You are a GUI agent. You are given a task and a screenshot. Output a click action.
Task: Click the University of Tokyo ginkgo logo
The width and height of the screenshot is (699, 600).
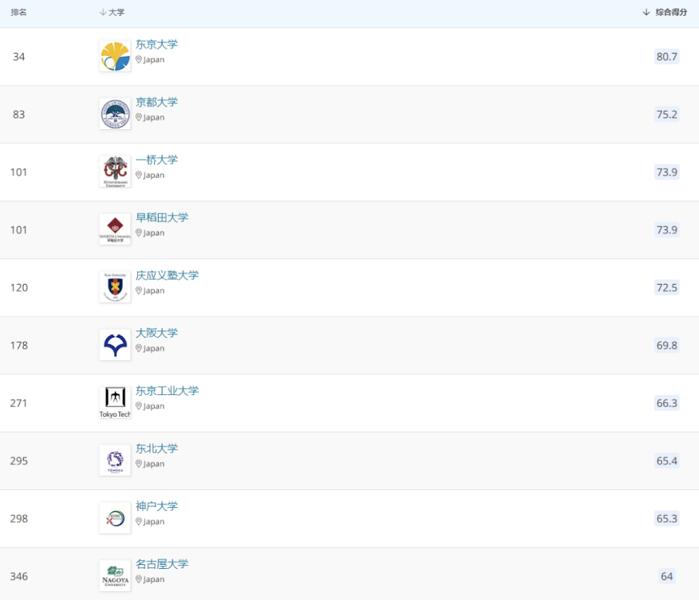pos(115,56)
